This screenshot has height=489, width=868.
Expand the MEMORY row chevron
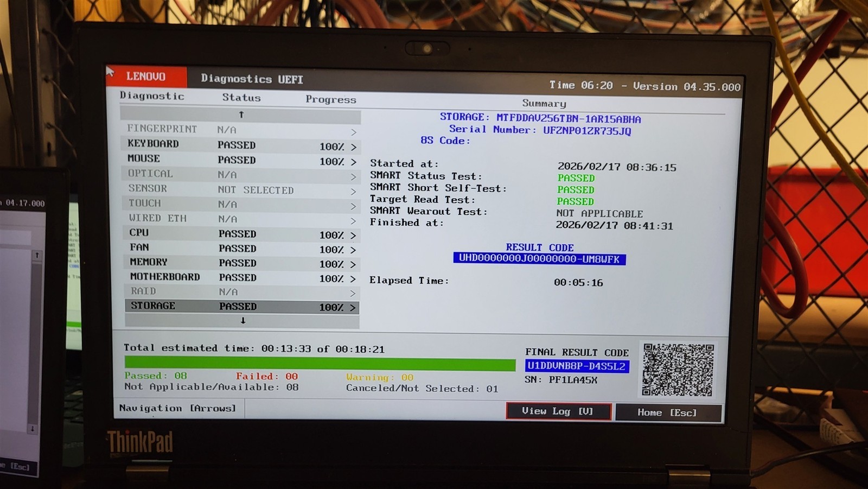pos(353,264)
